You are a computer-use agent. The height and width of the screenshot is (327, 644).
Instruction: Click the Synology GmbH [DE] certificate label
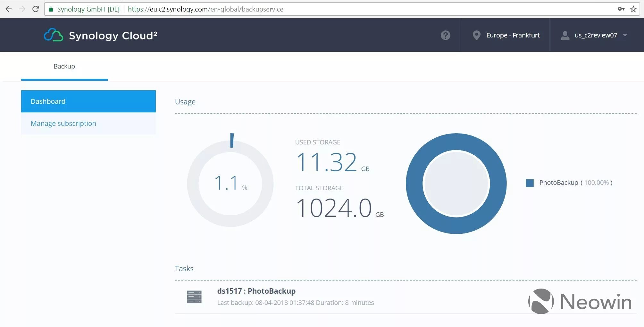[88, 9]
